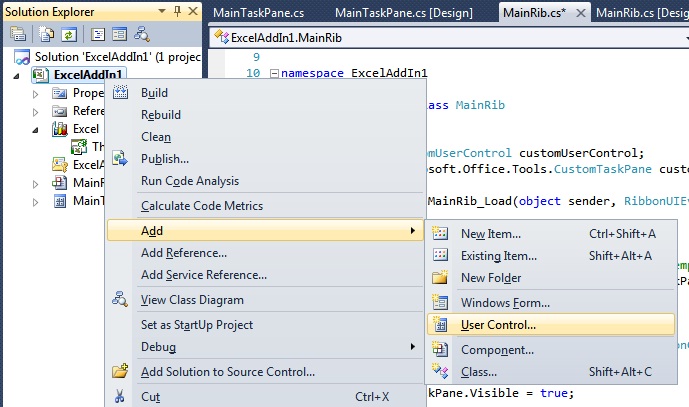Close the MainRib.cs* tab

tap(580, 13)
